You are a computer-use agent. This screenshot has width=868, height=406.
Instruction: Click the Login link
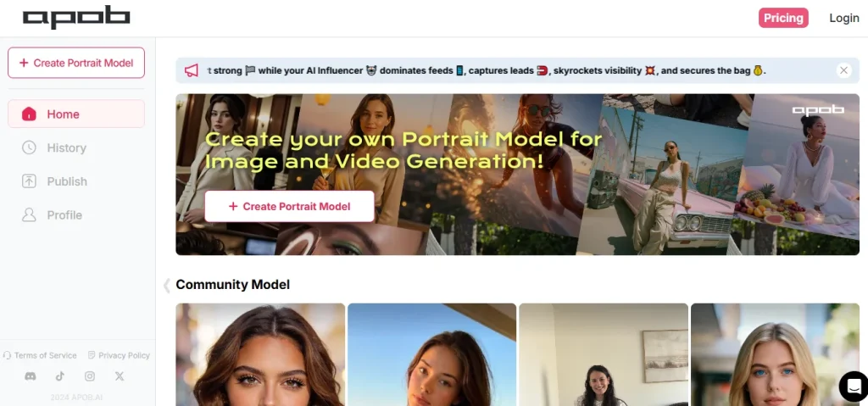[843, 18]
